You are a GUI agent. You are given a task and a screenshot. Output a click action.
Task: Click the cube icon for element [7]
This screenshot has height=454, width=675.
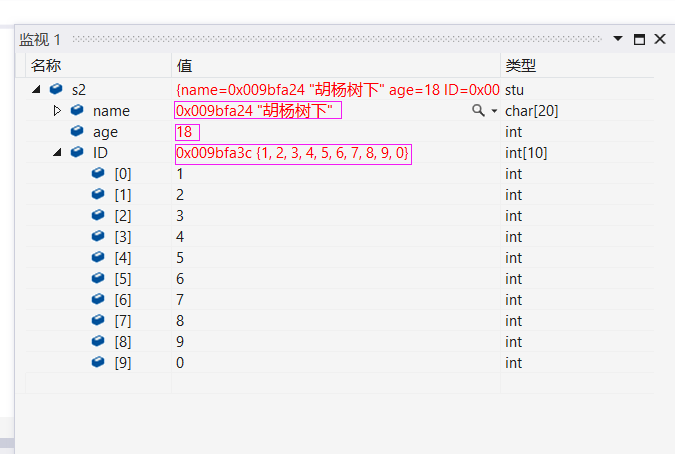click(x=98, y=320)
